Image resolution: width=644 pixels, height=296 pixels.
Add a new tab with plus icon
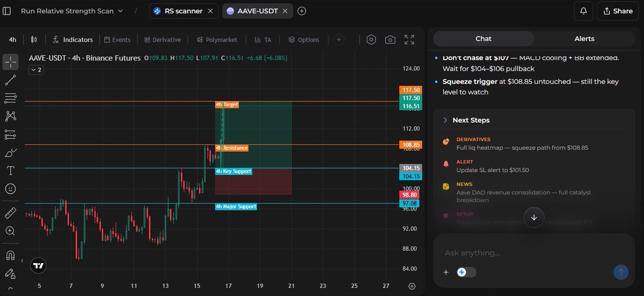302,11
